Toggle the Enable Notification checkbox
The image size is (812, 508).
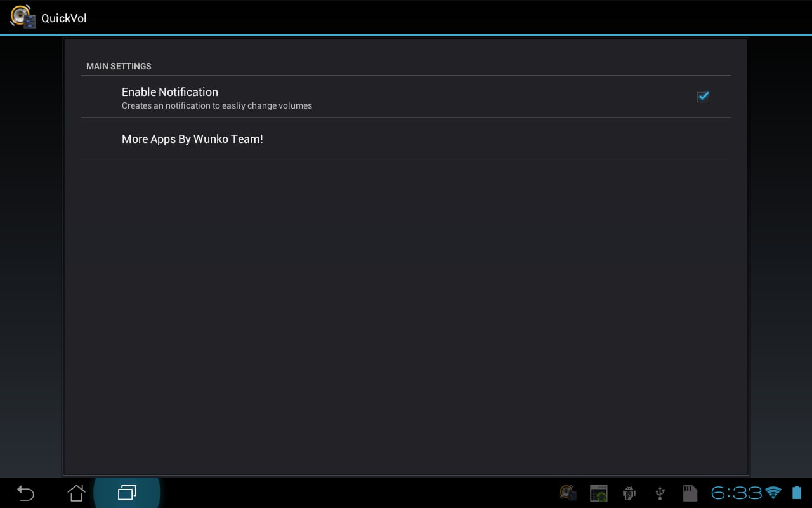tap(702, 97)
